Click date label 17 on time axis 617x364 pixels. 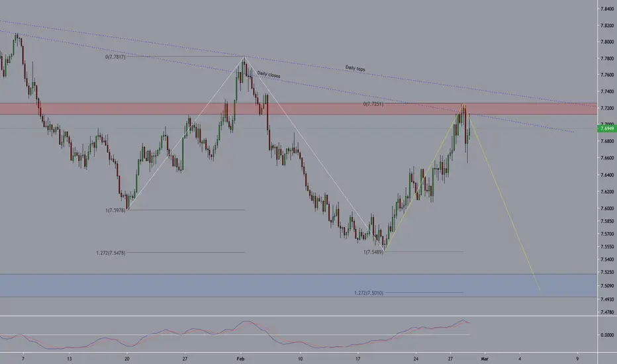click(x=357, y=359)
